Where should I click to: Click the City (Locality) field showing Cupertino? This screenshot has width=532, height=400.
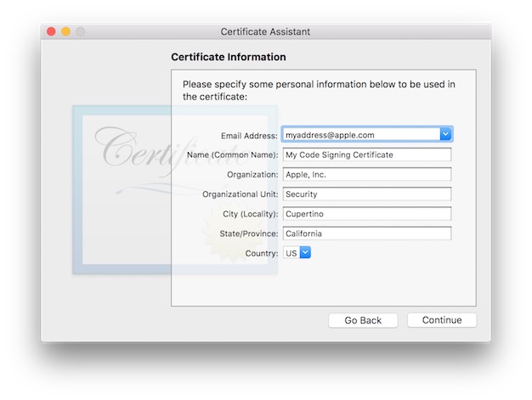[x=366, y=213]
